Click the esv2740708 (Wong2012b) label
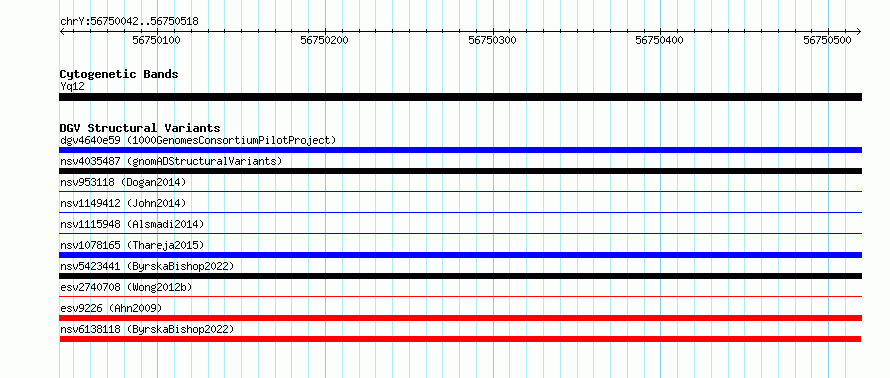The width and height of the screenshot is (890, 378). tap(126, 287)
